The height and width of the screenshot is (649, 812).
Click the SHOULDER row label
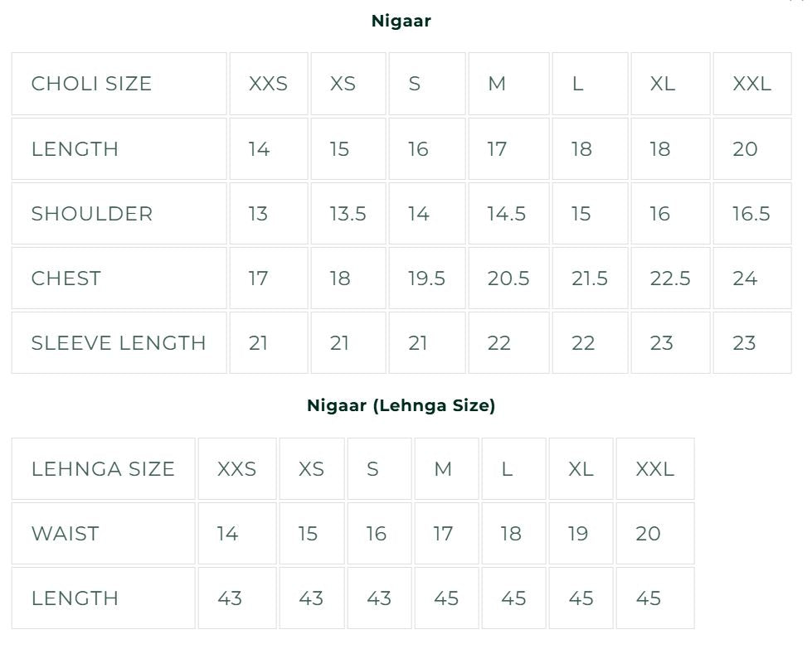[92, 214]
